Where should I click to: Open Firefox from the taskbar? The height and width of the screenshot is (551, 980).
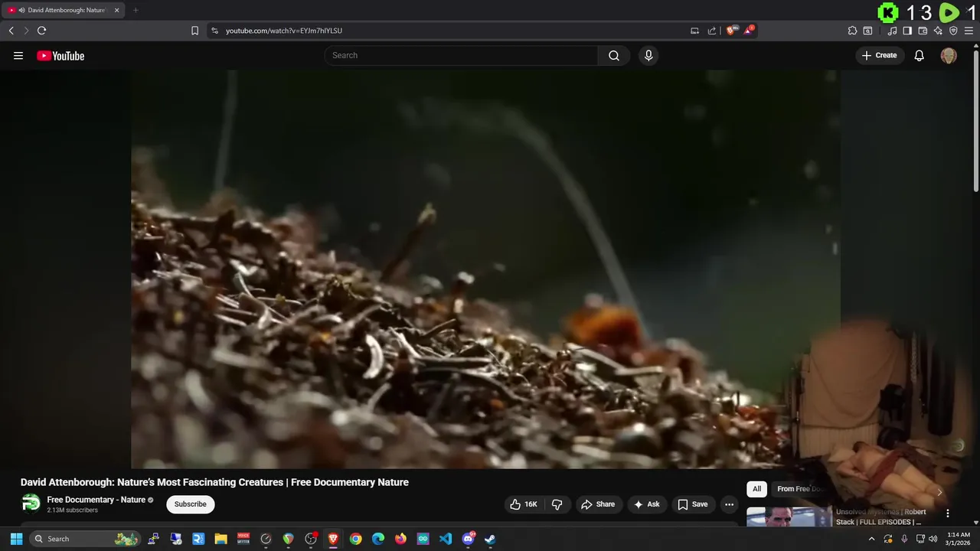click(400, 539)
